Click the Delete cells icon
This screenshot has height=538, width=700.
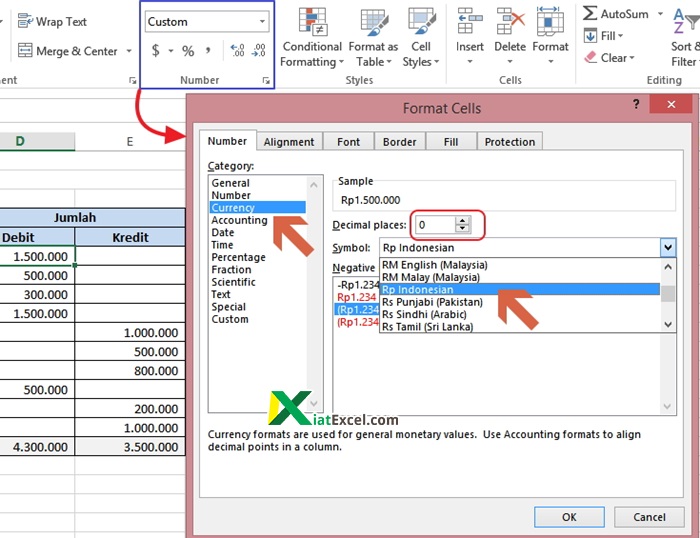[510, 21]
